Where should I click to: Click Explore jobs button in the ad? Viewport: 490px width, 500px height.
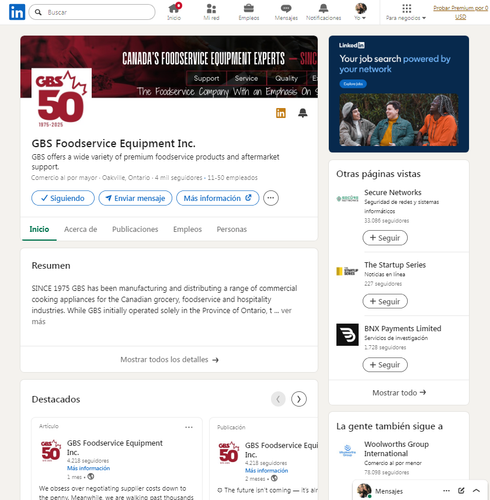coord(353,84)
